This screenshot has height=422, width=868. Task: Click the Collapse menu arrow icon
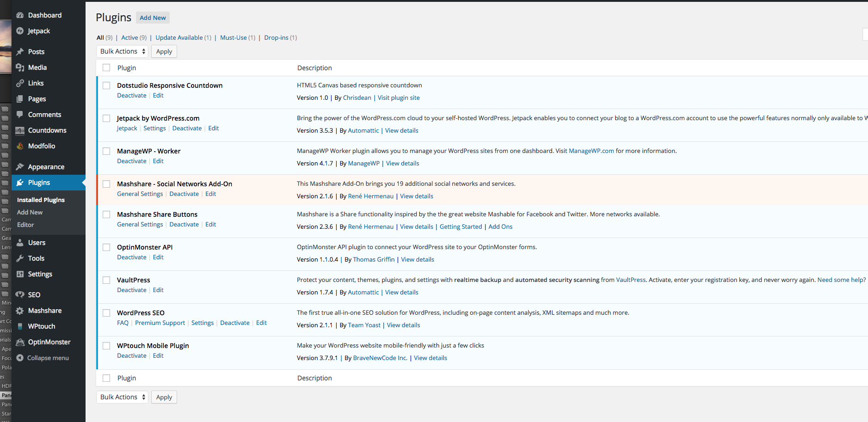tap(20, 358)
